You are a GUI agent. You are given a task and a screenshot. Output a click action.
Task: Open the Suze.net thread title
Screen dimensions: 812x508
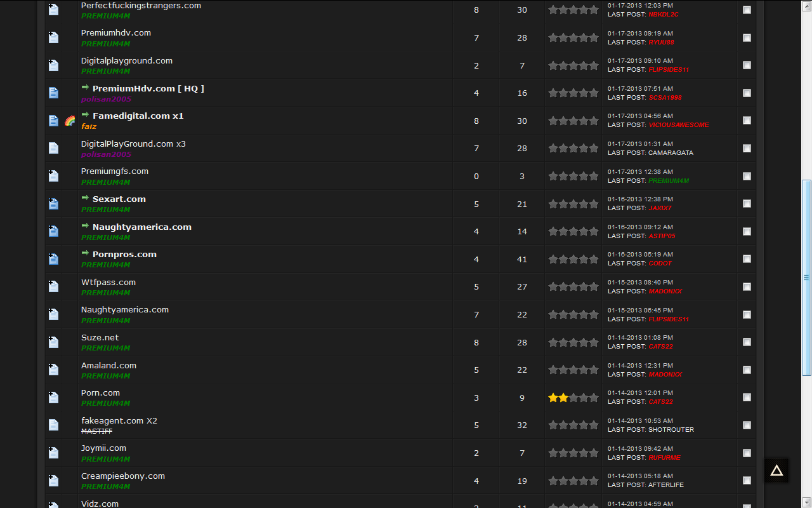click(x=100, y=338)
